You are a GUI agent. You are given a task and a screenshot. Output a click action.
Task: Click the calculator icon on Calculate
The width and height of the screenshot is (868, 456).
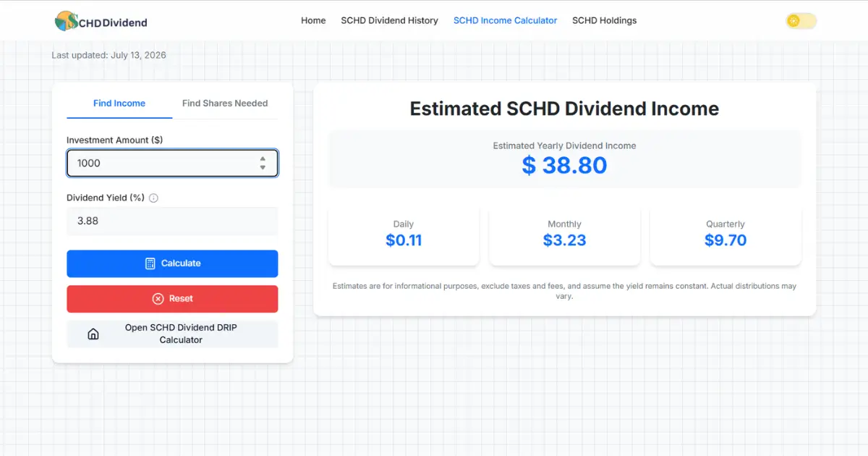coord(150,263)
